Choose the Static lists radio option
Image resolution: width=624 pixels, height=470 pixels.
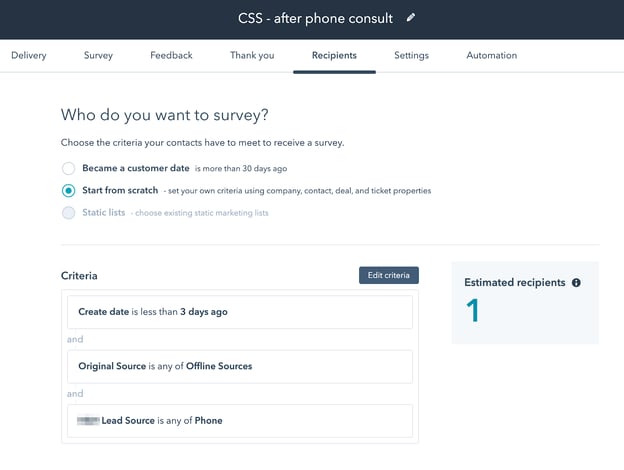pos(68,212)
